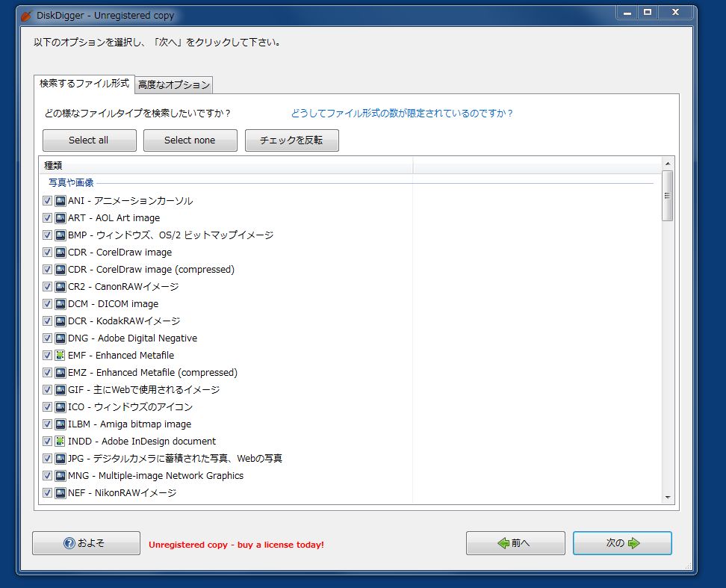
Task: Switch to the 高度なオプション tab
Action: (173, 84)
